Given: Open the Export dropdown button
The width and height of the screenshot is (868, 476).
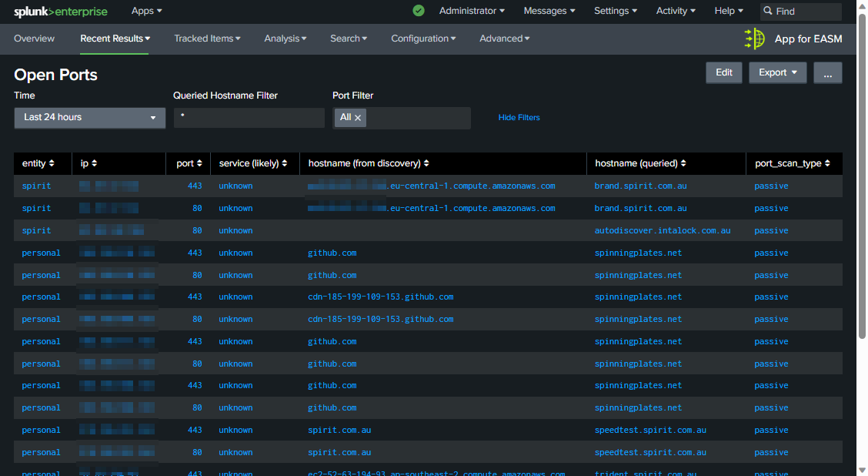Looking at the screenshot, I should 778,72.
